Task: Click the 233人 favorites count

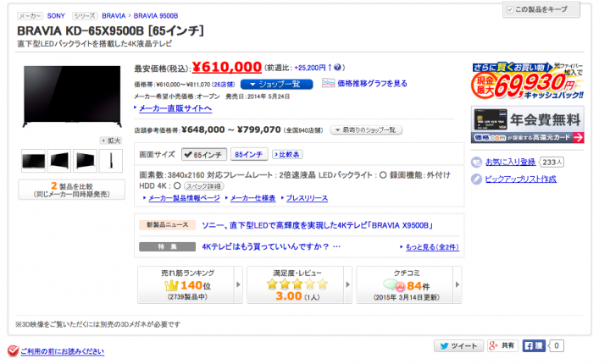Action: tap(552, 163)
